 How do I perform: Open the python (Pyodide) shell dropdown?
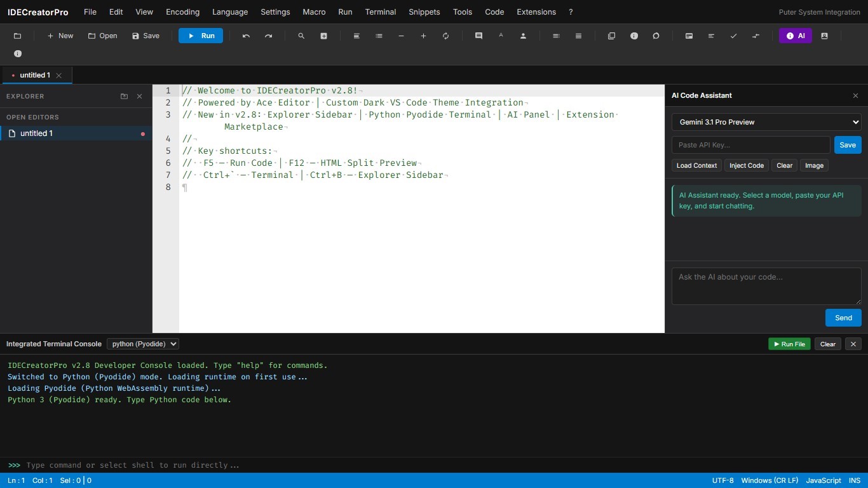click(x=143, y=344)
